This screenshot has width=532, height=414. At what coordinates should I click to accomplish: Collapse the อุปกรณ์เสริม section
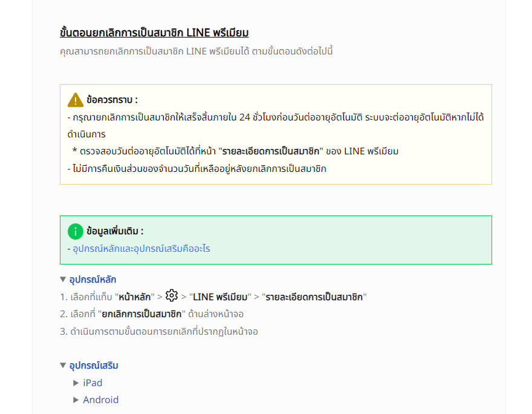(63, 366)
